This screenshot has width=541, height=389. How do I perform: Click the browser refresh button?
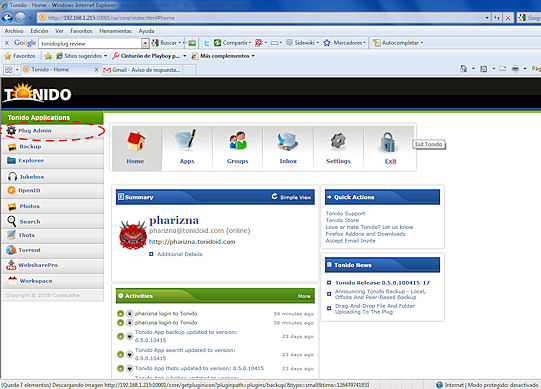(496, 18)
